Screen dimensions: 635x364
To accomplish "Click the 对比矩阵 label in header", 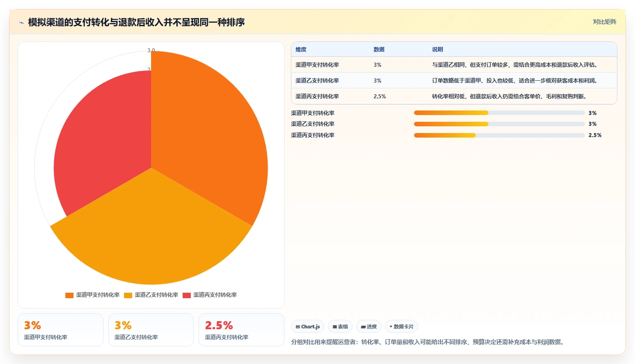I will pos(604,22).
